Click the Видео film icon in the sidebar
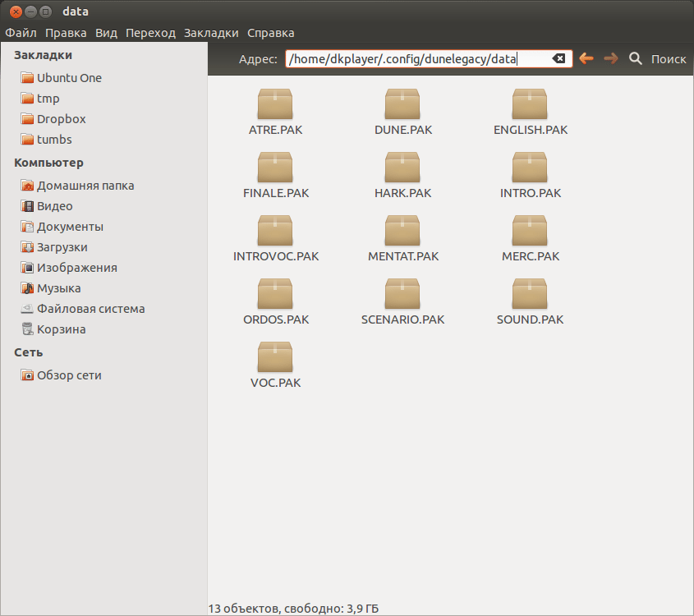Image resolution: width=694 pixels, height=616 pixels. [27, 206]
